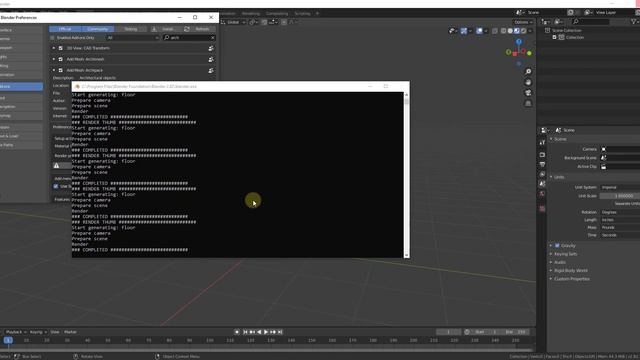
Task: Switch perspective/orthographic view grid icon
Action: 528,103
